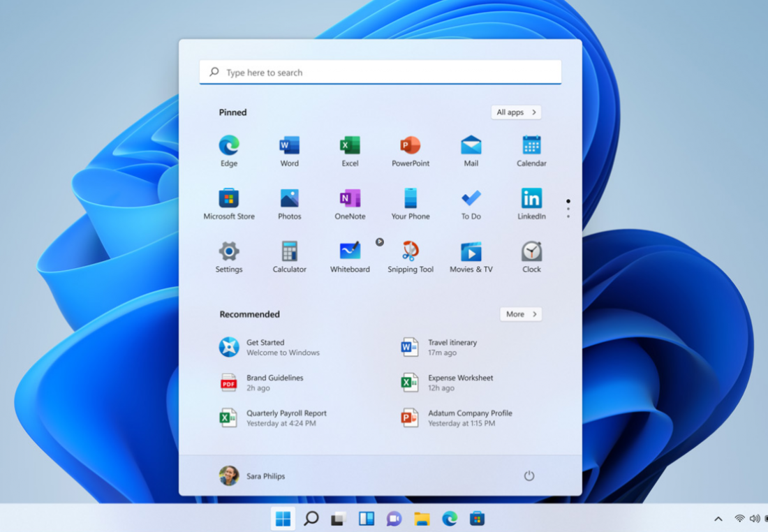Launch PowerPoint pinned app

pos(411,151)
